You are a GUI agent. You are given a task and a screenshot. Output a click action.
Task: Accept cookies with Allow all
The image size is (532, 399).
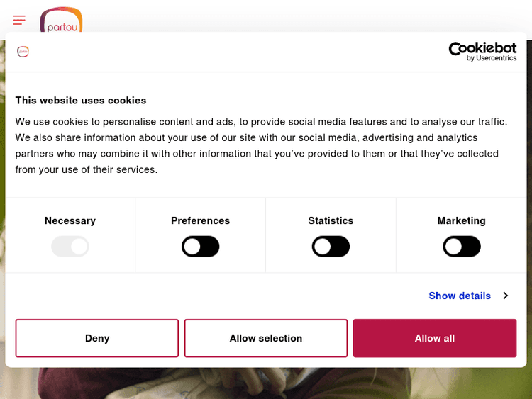tap(435, 338)
